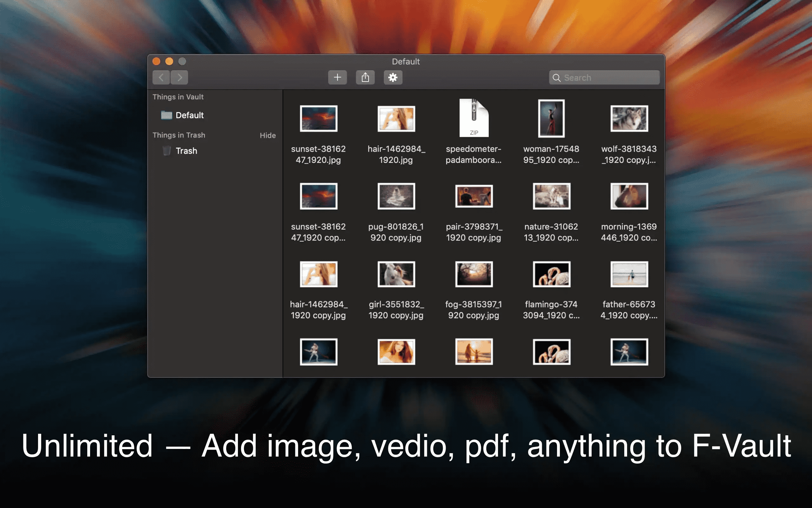Screen dimensions: 812x508
Task: Click the yellow minimize window button
Action: pyautogui.click(x=169, y=61)
